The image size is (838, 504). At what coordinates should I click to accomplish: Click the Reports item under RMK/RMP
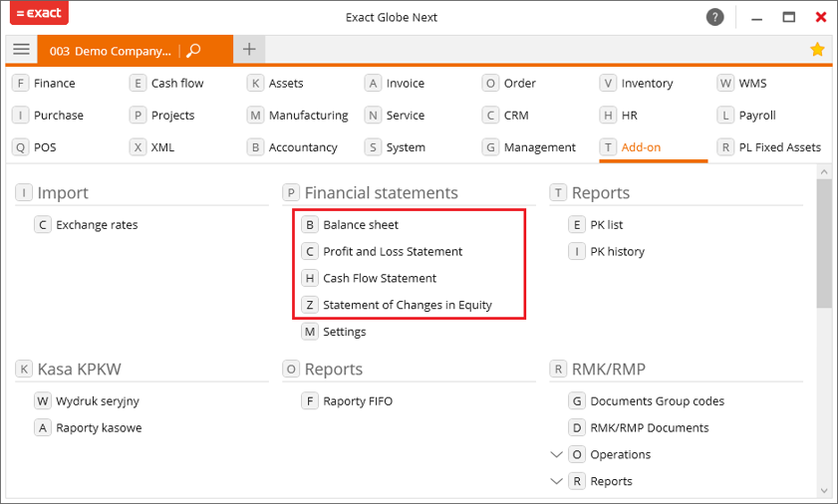pos(601,481)
